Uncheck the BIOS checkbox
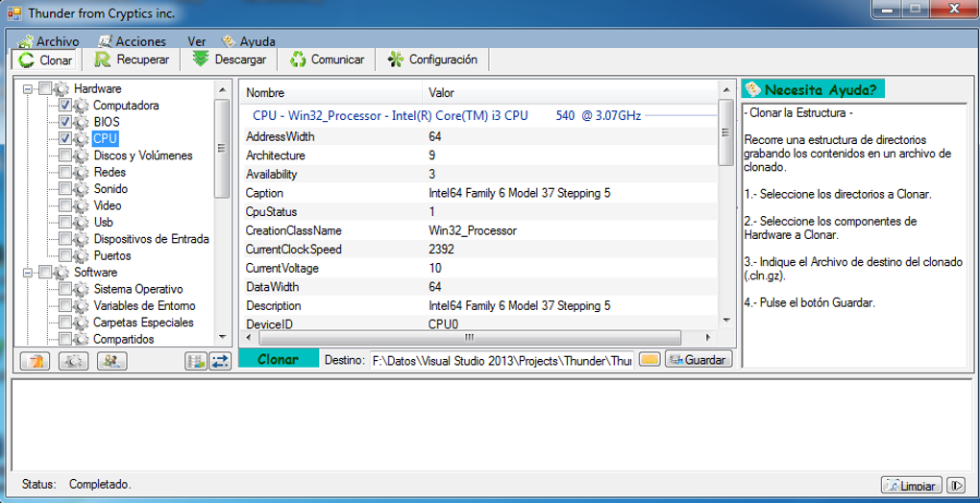Viewport: 980px width, 503px height. (65, 122)
